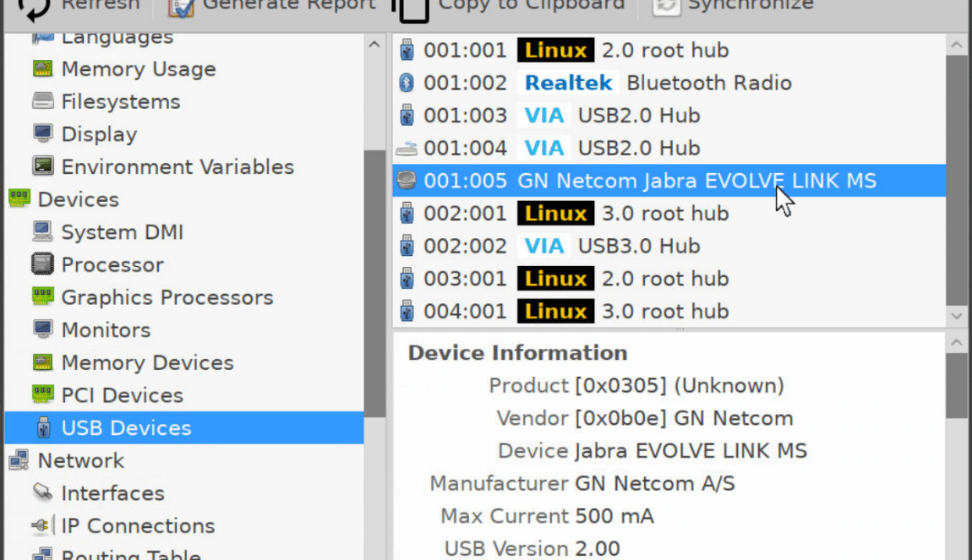
Task: Select the System DMI computer icon
Action: point(43,231)
